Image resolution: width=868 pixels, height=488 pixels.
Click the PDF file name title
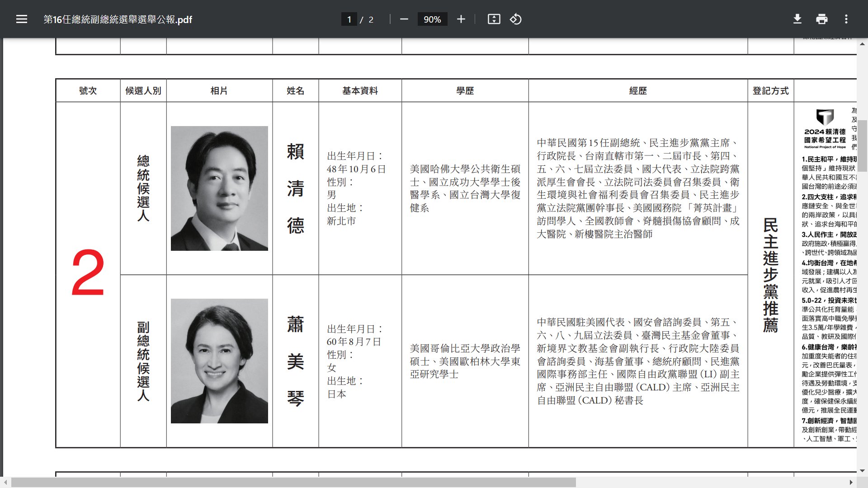click(118, 19)
